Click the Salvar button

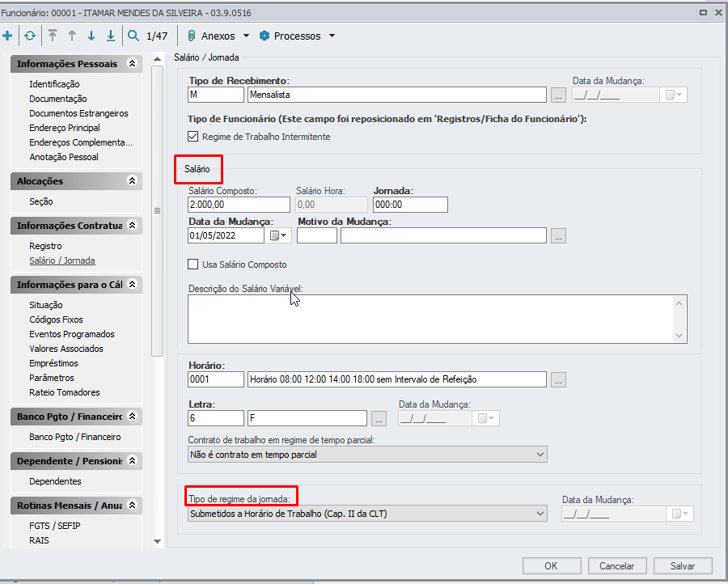[x=683, y=566]
